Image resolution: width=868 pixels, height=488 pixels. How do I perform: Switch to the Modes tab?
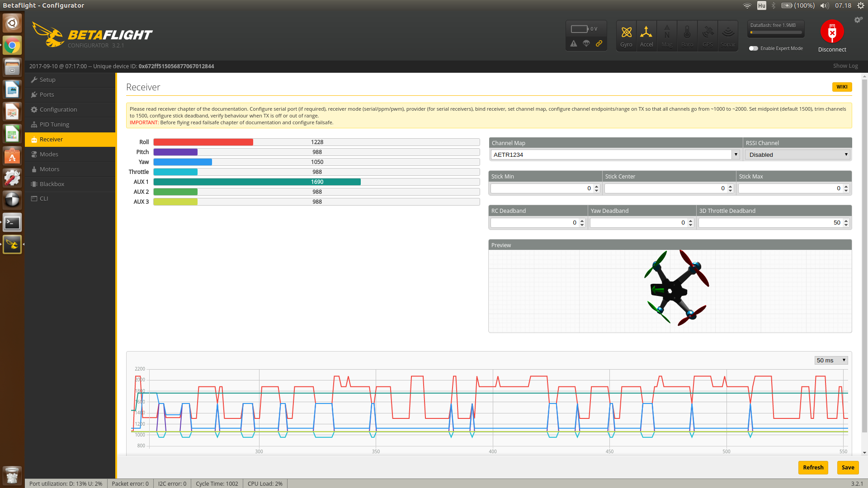pyautogui.click(x=70, y=154)
